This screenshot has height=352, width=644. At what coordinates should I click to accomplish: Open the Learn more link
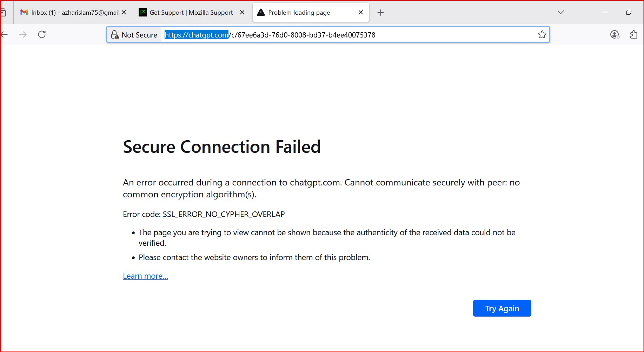coord(145,276)
